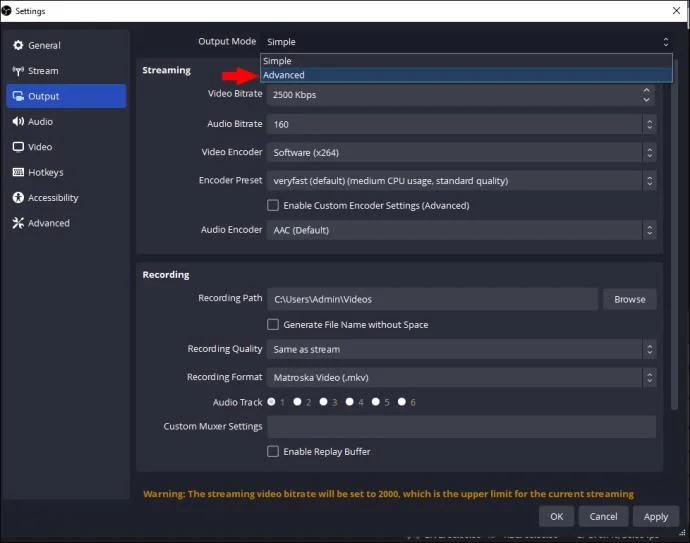Click the Audio speaker icon
This screenshot has height=543, width=690.
click(x=18, y=121)
